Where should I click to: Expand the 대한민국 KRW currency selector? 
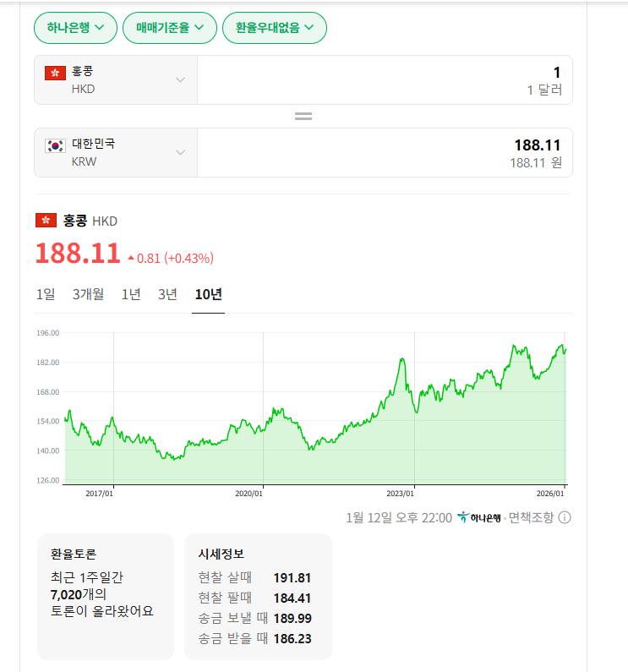(x=116, y=152)
